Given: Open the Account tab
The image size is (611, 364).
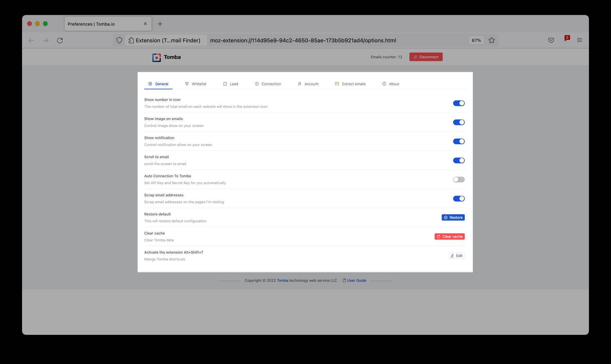Looking at the screenshot, I should pos(308,84).
